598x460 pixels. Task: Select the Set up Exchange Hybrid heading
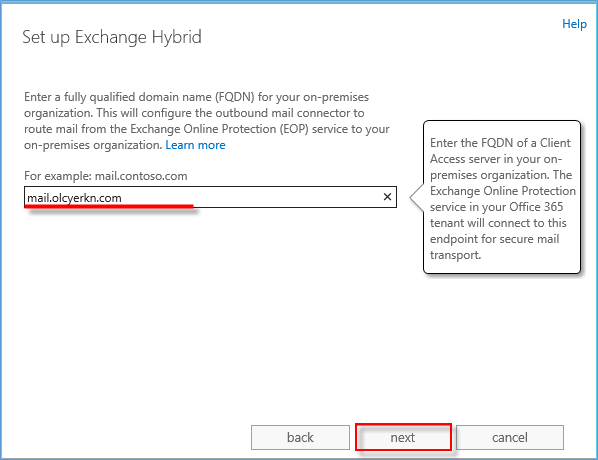pos(112,37)
